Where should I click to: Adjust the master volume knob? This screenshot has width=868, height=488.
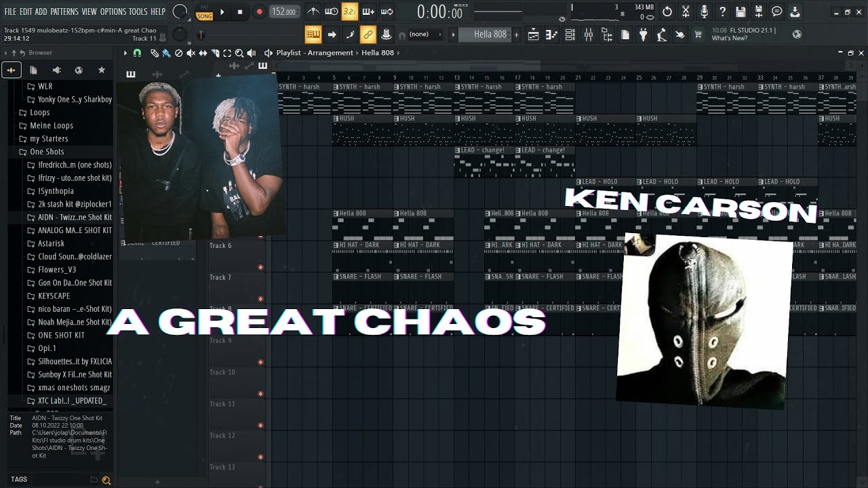[x=180, y=12]
